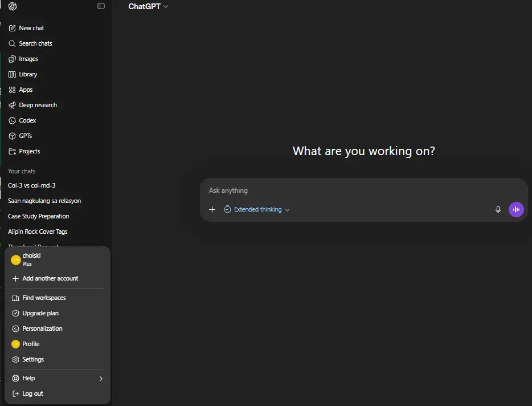
Task: Click the microphone dictation icon
Action: 498,210
